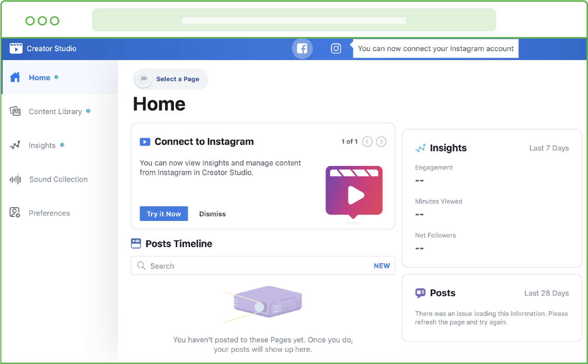The width and height of the screenshot is (588, 364).
Task: Go to next card with right arrow
Action: pos(381,142)
